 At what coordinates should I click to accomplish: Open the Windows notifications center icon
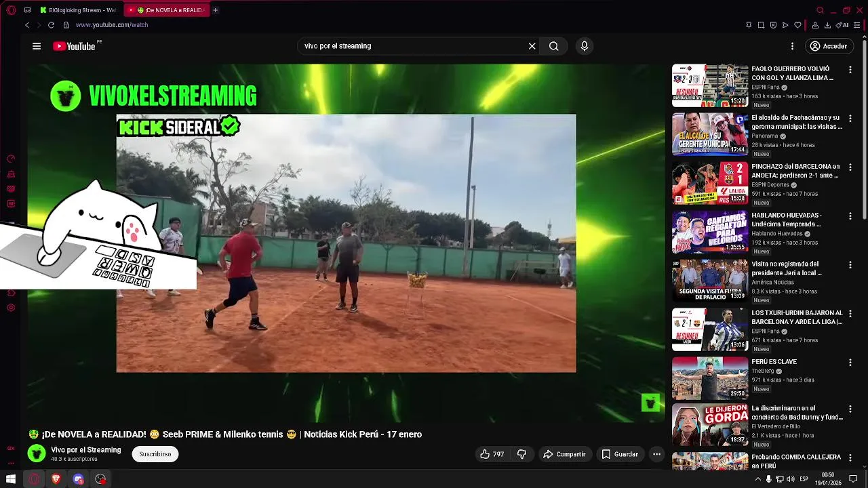coord(854,479)
